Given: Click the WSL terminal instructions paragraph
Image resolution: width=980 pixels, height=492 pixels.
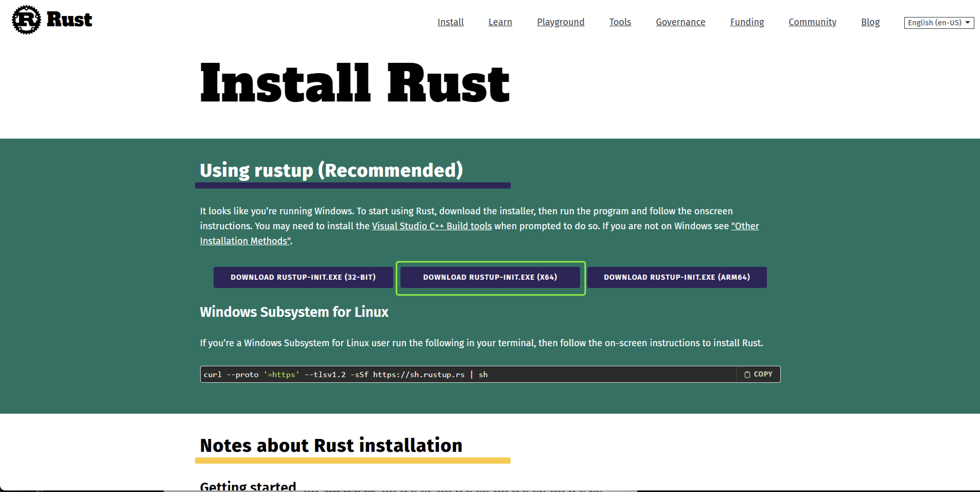Looking at the screenshot, I should click(x=481, y=343).
